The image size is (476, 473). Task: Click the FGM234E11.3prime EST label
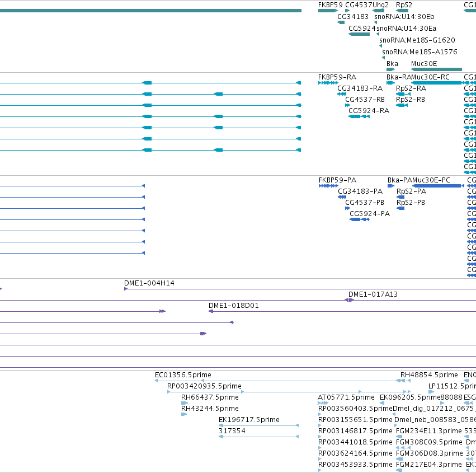(x=429, y=431)
